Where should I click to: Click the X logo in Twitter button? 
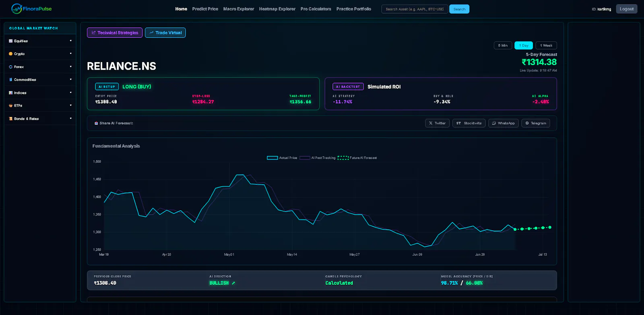(x=431, y=123)
